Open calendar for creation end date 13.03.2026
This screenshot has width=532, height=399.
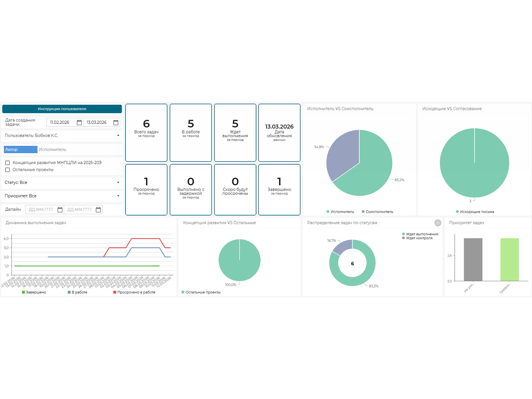[x=116, y=122]
